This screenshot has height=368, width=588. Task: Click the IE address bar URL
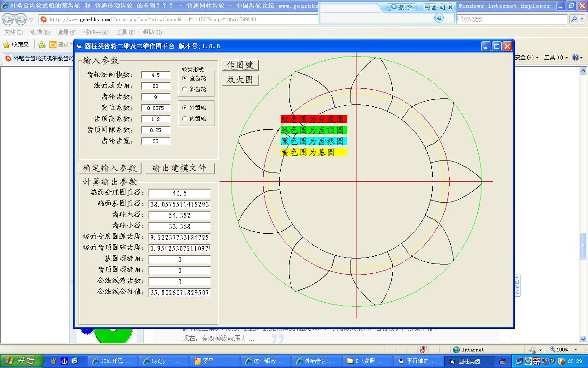[x=153, y=19]
